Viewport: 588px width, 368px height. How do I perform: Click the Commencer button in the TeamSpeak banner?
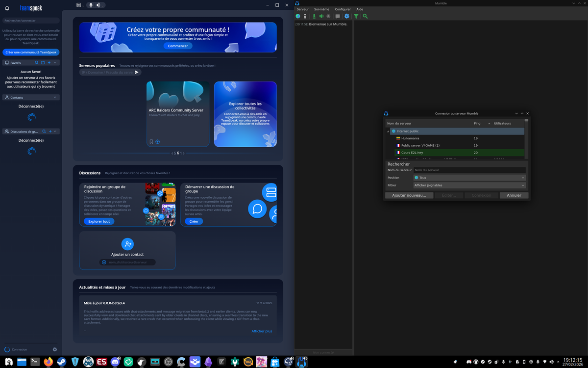(177, 46)
